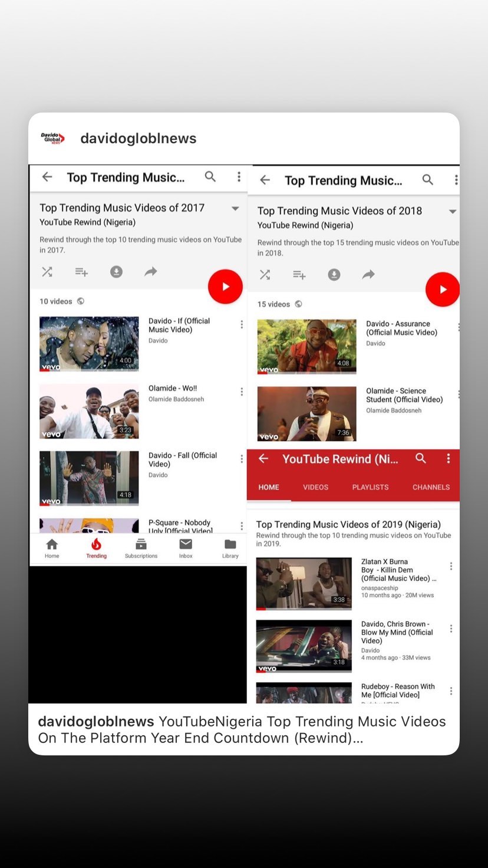Go back from YouTube Rewind channel page
Image resolution: width=488 pixels, height=868 pixels.
coord(263,459)
